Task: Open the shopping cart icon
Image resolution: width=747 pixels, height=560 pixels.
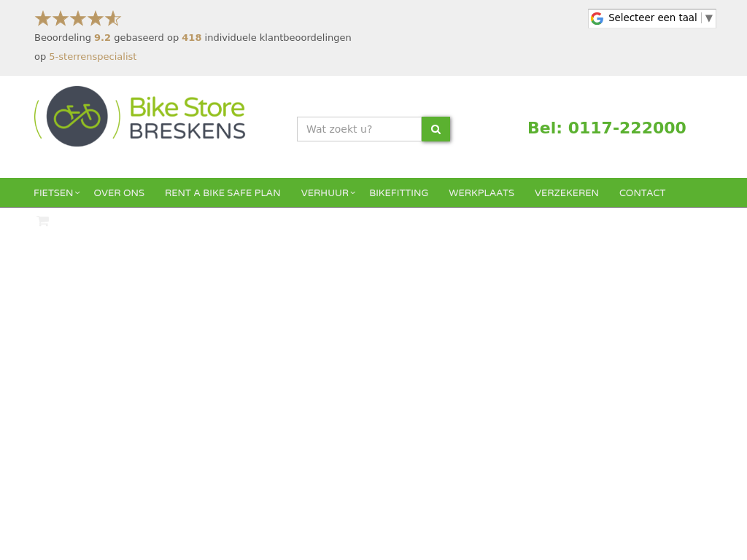Action: point(43,221)
